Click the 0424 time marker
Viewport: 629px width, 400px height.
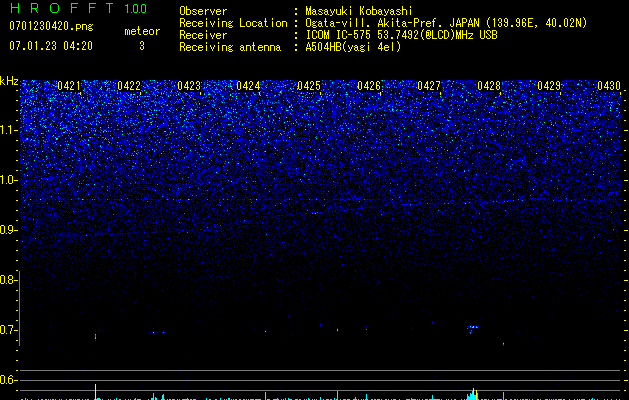click(x=248, y=86)
